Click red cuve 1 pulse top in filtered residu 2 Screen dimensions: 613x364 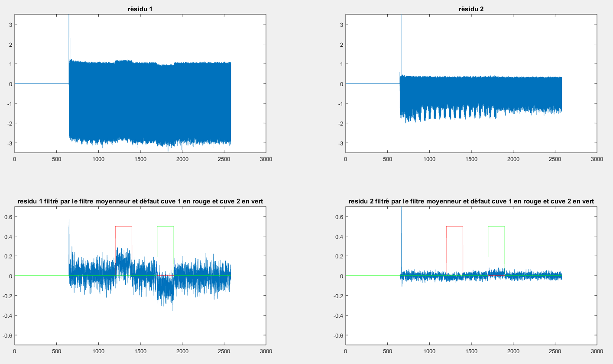click(454, 226)
